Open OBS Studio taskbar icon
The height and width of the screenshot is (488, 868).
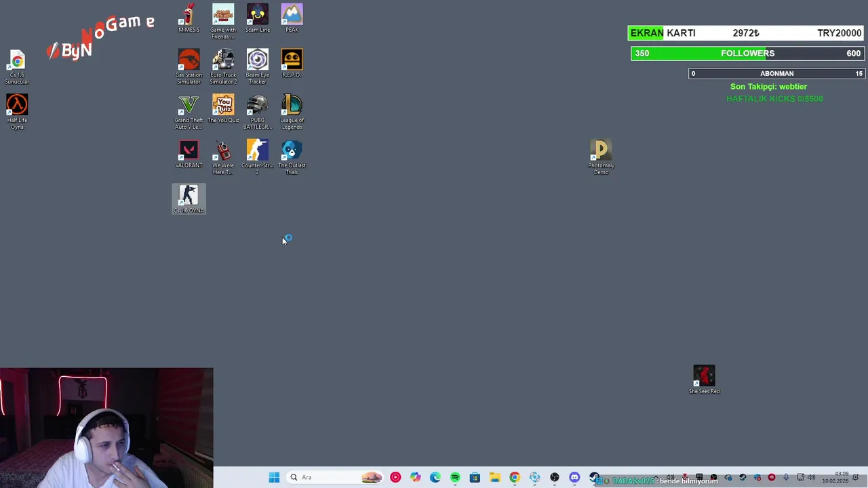[555, 477]
